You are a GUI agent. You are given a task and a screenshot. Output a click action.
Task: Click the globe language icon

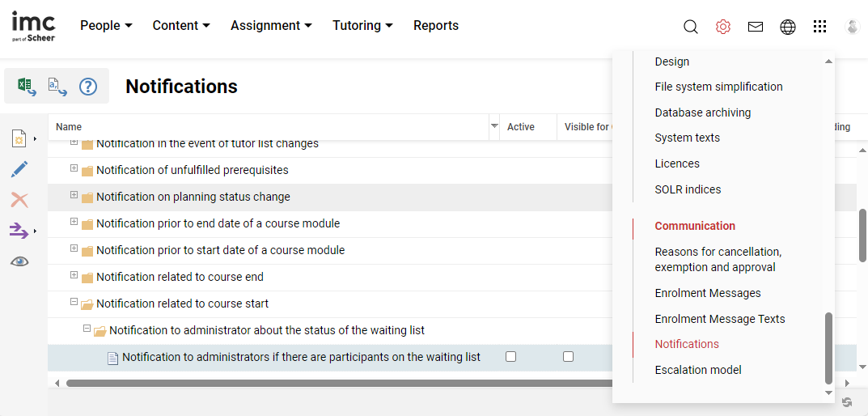(787, 27)
